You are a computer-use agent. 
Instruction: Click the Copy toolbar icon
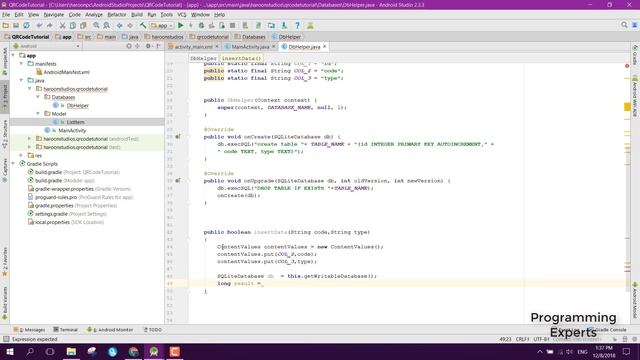[x=73, y=25]
